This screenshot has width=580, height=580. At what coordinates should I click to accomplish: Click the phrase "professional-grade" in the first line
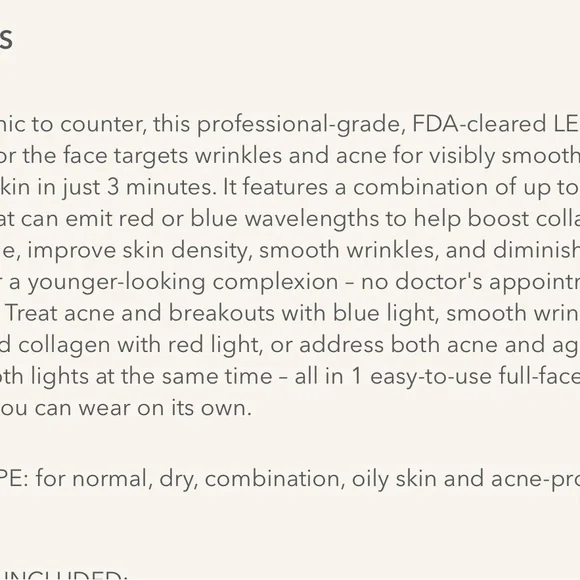click(299, 125)
